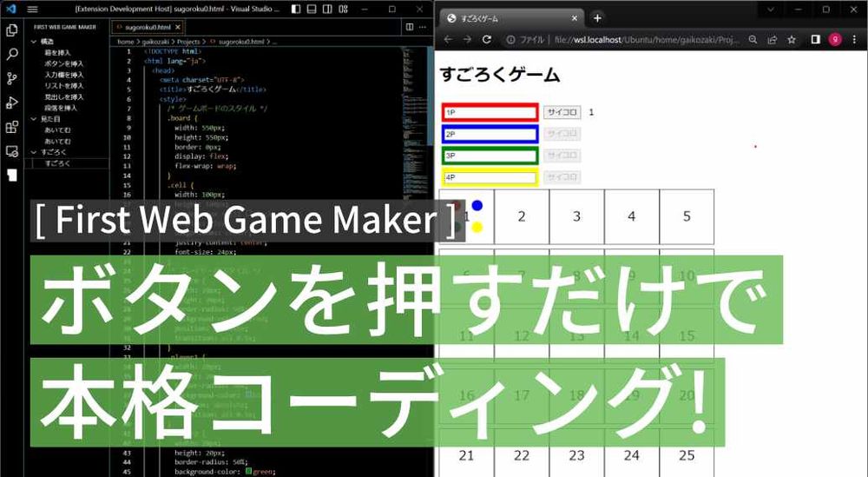The width and height of the screenshot is (868, 477).
Task: Toggle the bottom panel layout button
Action: point(312,9)
